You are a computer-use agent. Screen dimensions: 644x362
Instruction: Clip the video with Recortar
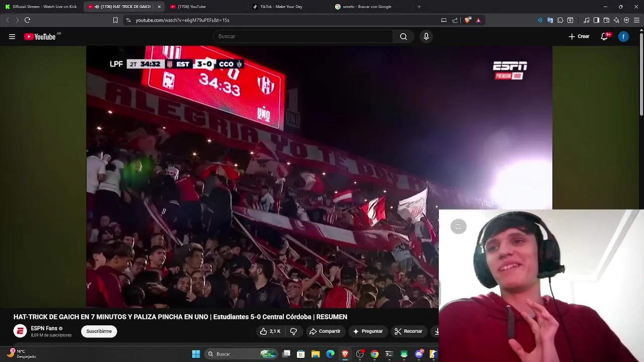409,331
